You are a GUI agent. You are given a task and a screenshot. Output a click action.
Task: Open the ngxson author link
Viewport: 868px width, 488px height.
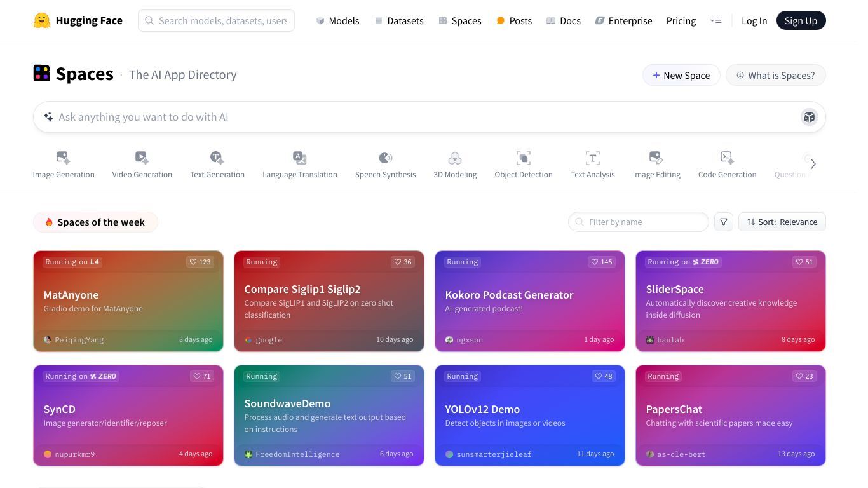click(470, 340)
